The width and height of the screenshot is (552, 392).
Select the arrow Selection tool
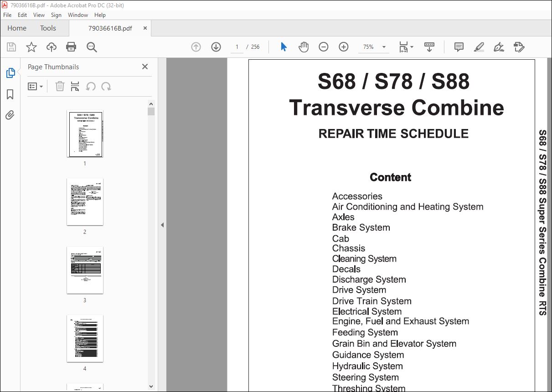[x=284, y=47]
